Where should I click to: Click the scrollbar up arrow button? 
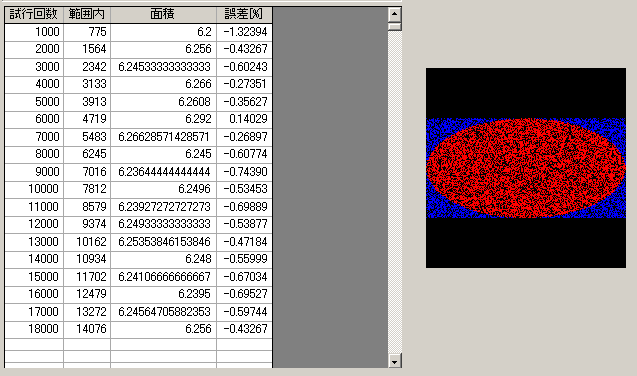394,15
